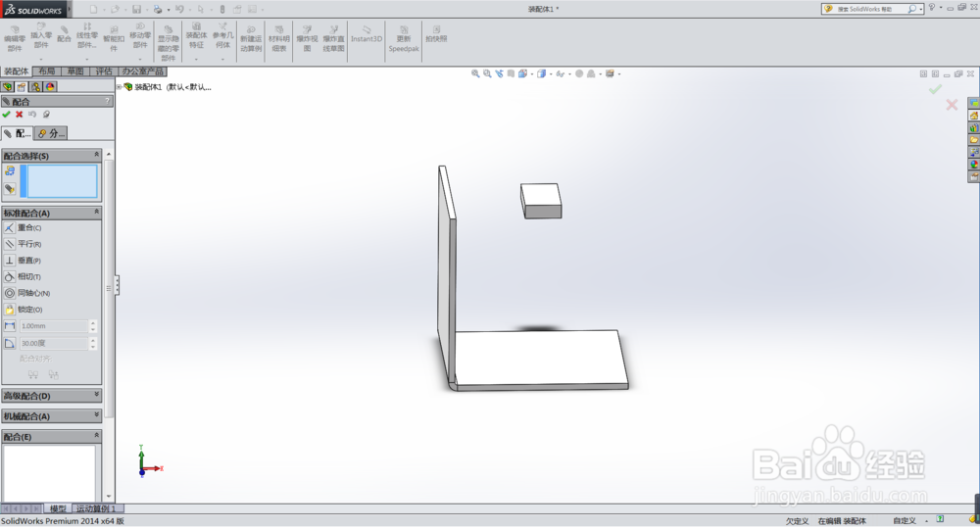Open the DisplayManager tab icon

[x=51, y=87]
